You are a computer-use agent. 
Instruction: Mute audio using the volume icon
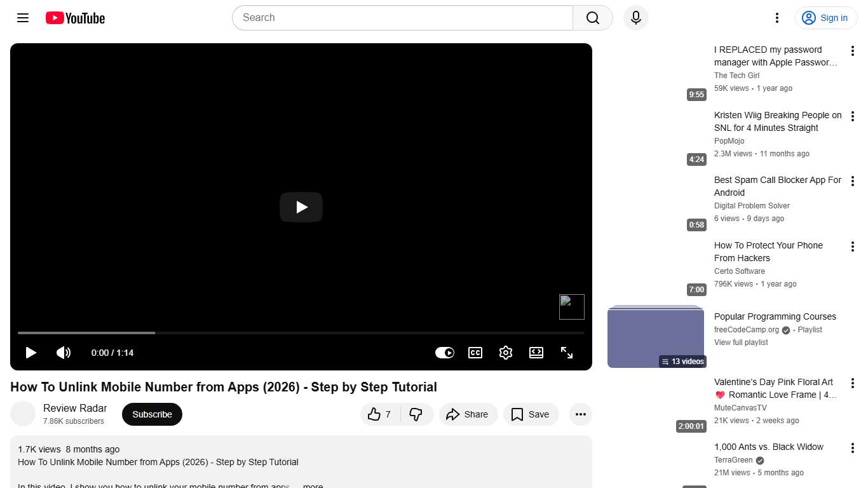tap(64, 353)
